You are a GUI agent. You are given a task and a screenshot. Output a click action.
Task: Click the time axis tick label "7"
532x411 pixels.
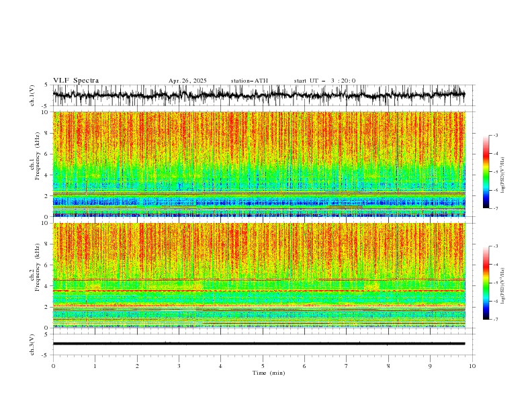tap(347, 366)
